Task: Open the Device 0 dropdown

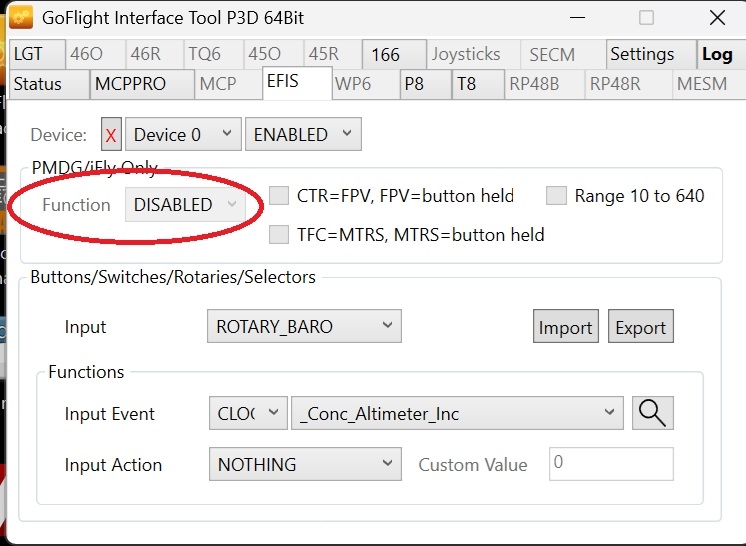Action: coord(183,135)
